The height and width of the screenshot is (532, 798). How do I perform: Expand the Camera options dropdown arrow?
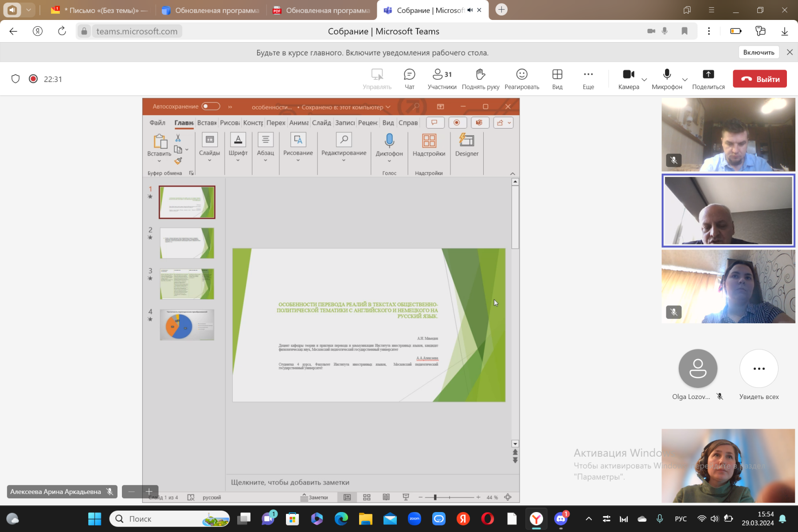click(x=644, y=80)
